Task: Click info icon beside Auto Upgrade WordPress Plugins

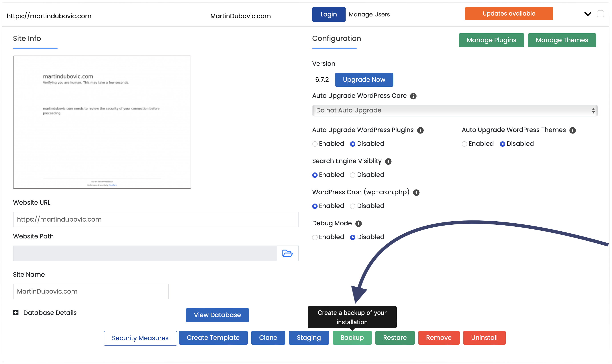Action: 420,130
